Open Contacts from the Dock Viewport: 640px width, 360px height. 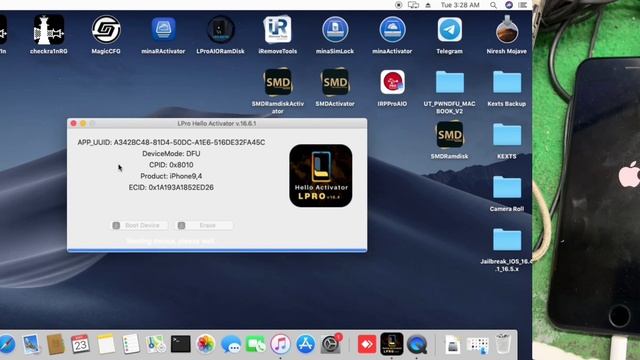pos(56,345)
